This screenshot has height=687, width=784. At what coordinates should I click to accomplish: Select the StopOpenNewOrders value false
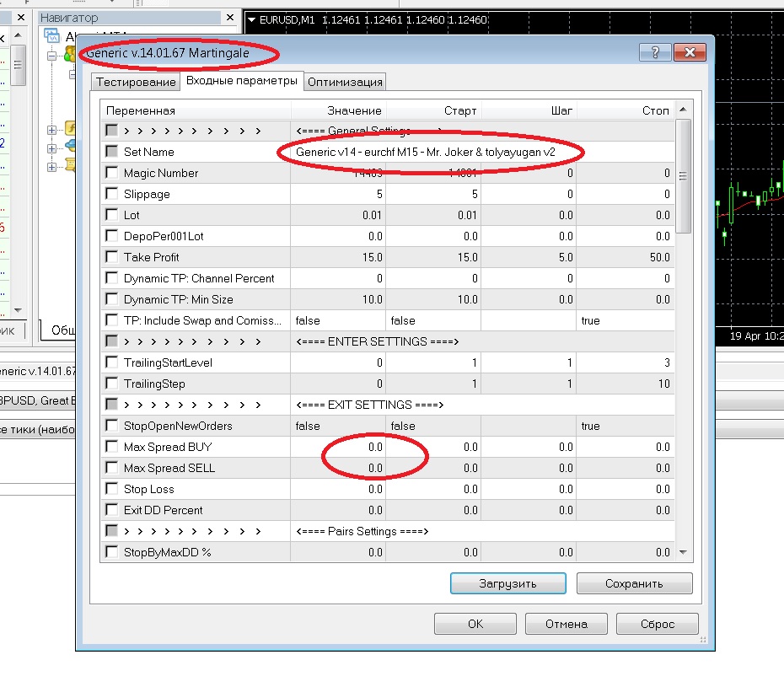click(338, 426)
